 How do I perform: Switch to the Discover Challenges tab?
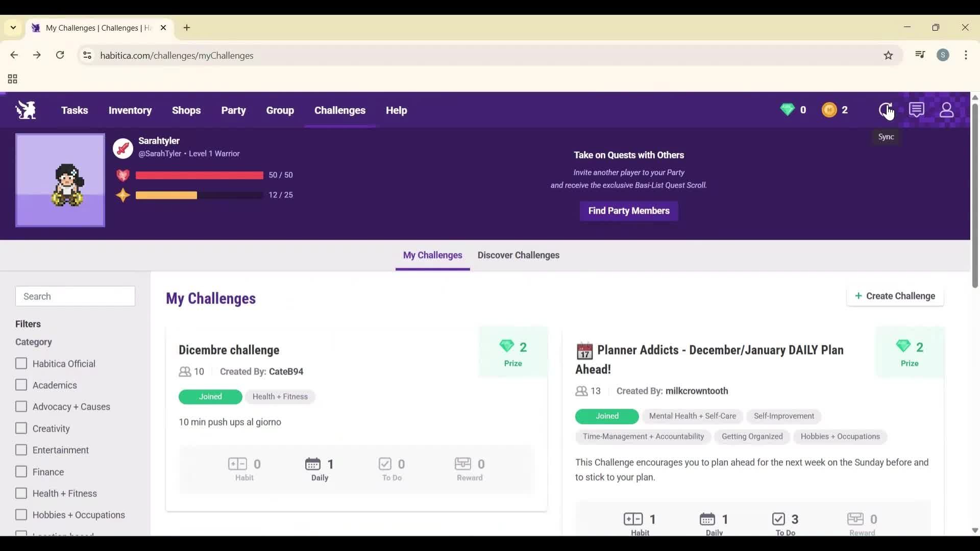pyautogui.click(x=518, y=255)
